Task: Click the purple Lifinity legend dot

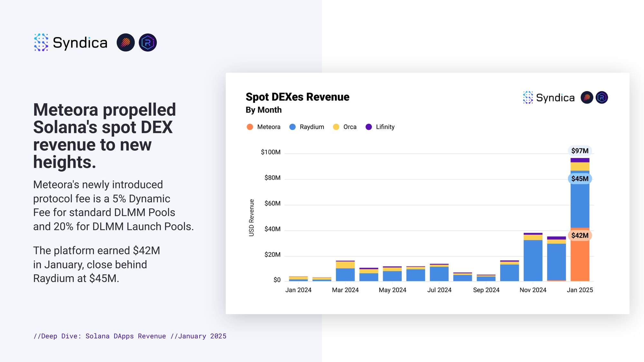Action: (369, 127)
